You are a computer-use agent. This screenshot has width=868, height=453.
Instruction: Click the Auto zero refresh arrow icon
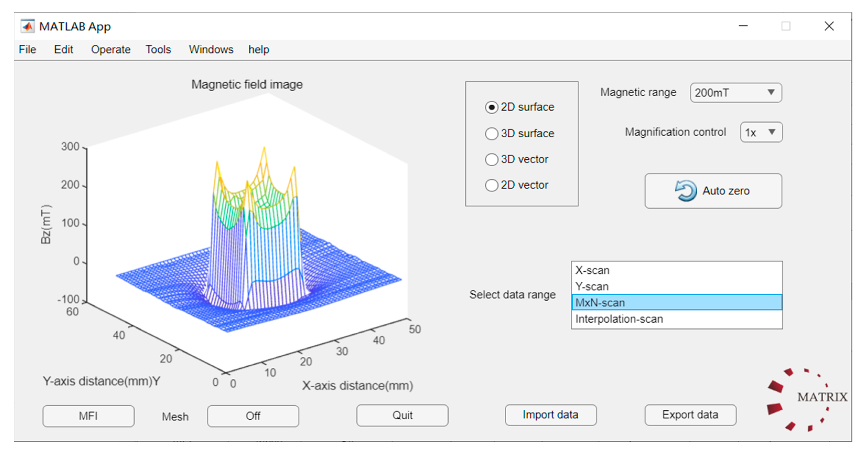[686, 191]
